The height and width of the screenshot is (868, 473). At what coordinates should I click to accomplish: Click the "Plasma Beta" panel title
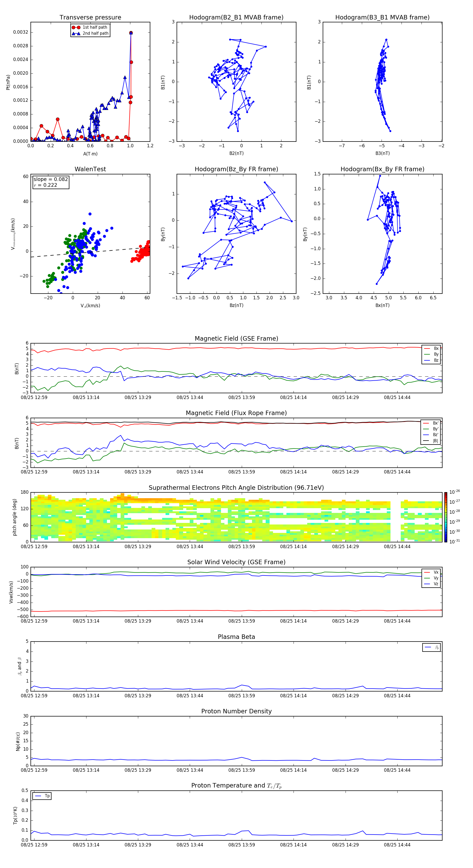coord(236,637)
